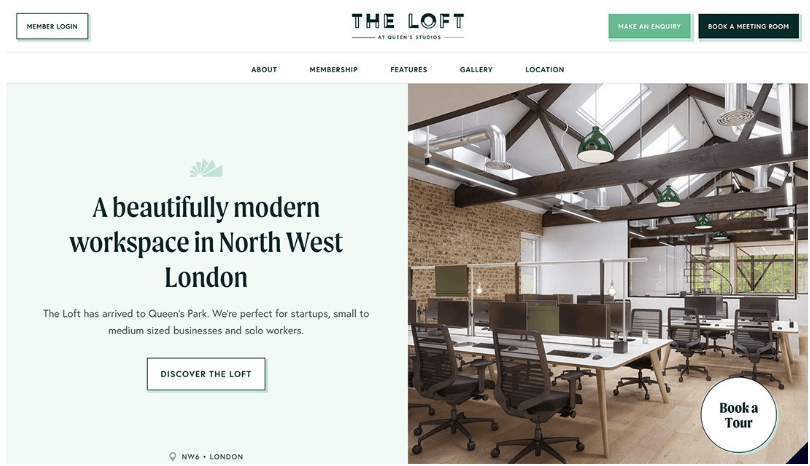This screenshot has width=810, height=466.
Task: Open the Features navigation link
Action: click(409, 69)
